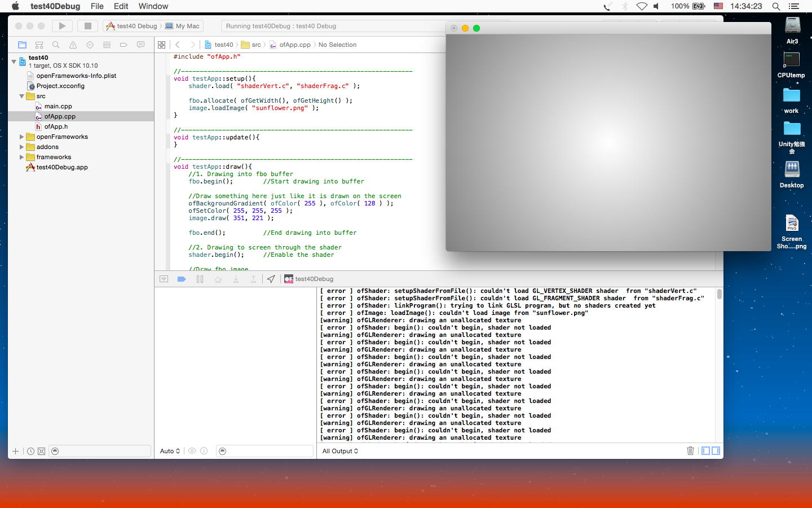This screenshot has width=812, height=508.
Task: Select ofApp.h in the file navigator
Action: tap(56, 126)
